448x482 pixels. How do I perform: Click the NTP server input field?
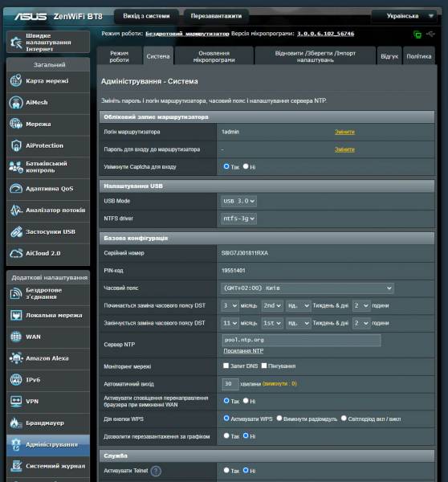coord(301,340)
